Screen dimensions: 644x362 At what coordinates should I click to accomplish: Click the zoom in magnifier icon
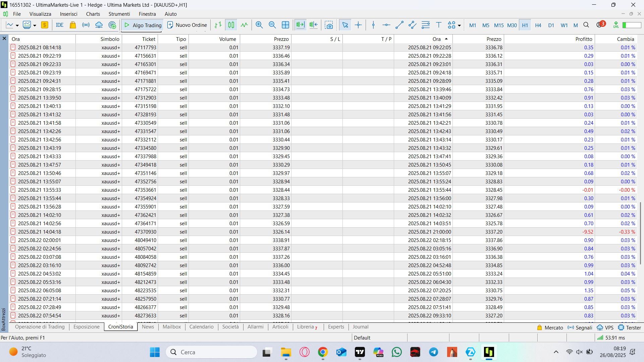click(259, 25)
